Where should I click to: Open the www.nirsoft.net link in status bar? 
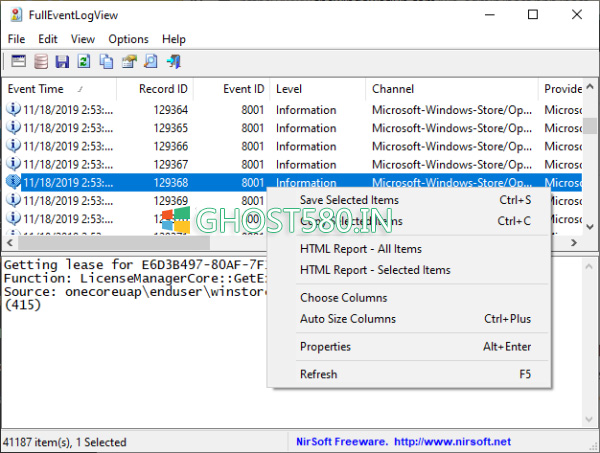452,442
